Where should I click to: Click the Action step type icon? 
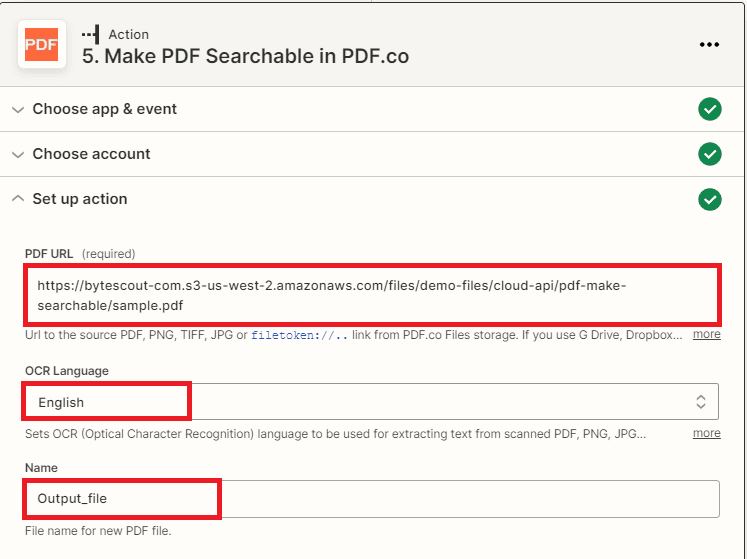coord(91,34)
